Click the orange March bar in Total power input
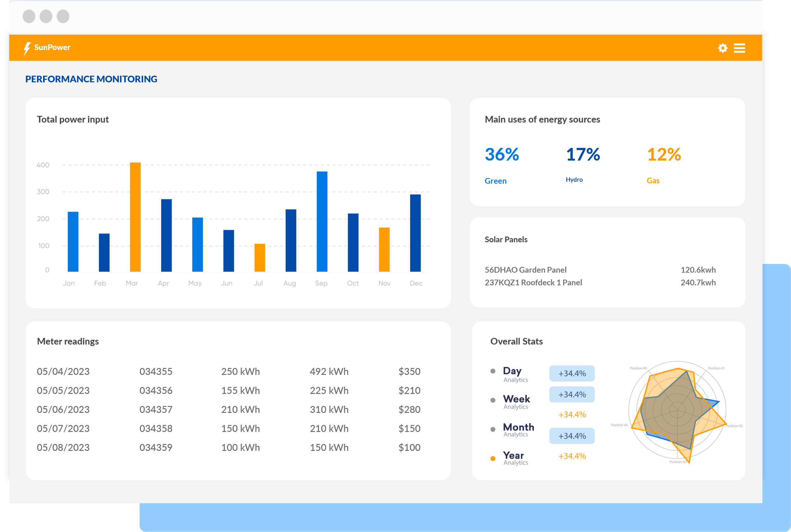Screen dimensions: 791x532 (136, 217)
